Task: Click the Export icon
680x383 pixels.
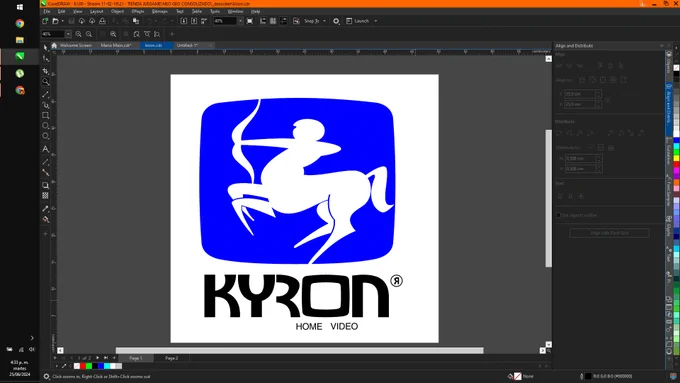Action: pos(194,21)
